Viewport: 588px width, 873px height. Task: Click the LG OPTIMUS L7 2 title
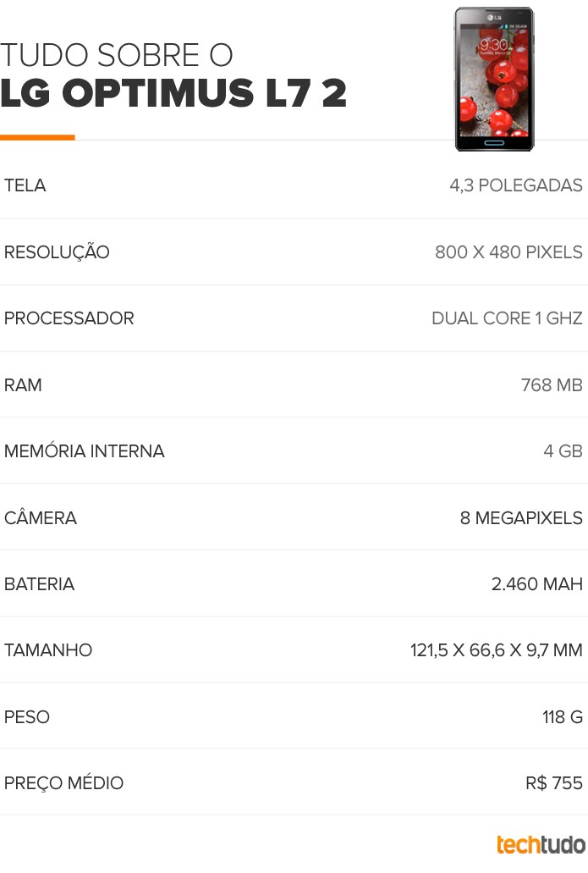173,93
